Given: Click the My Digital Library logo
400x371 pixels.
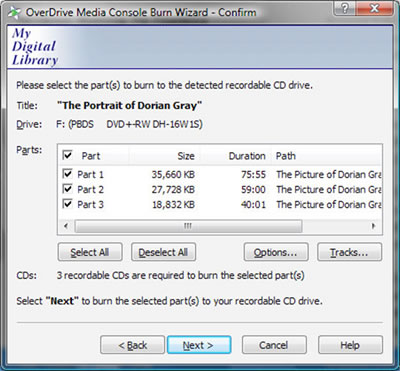Looking at the screenshot, I should pos(35,47).
